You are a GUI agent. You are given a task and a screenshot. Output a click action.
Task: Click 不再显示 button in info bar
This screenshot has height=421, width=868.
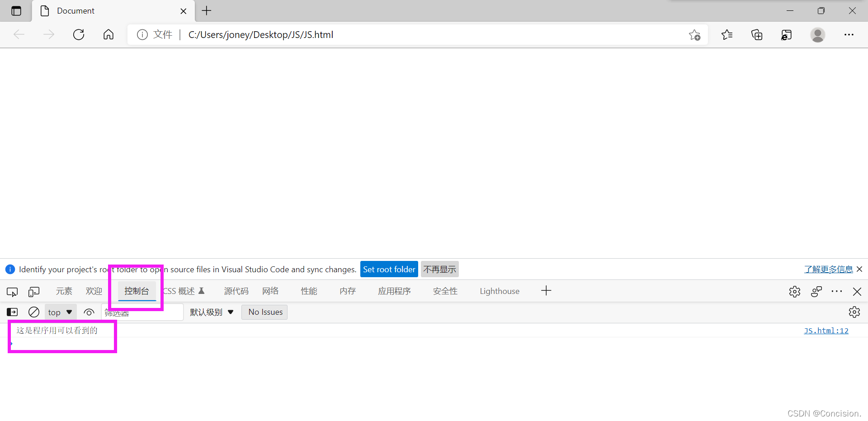[x=439, y=269]
